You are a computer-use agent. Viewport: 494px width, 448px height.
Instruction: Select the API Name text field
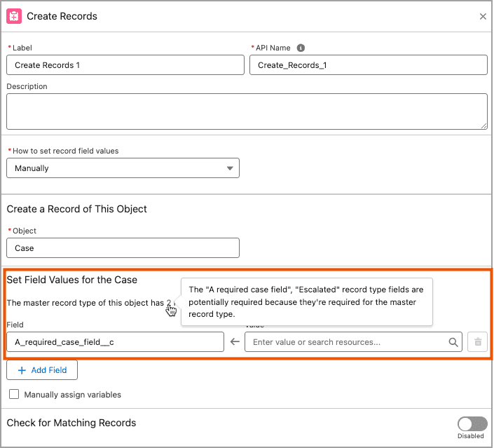click(368, 65)
